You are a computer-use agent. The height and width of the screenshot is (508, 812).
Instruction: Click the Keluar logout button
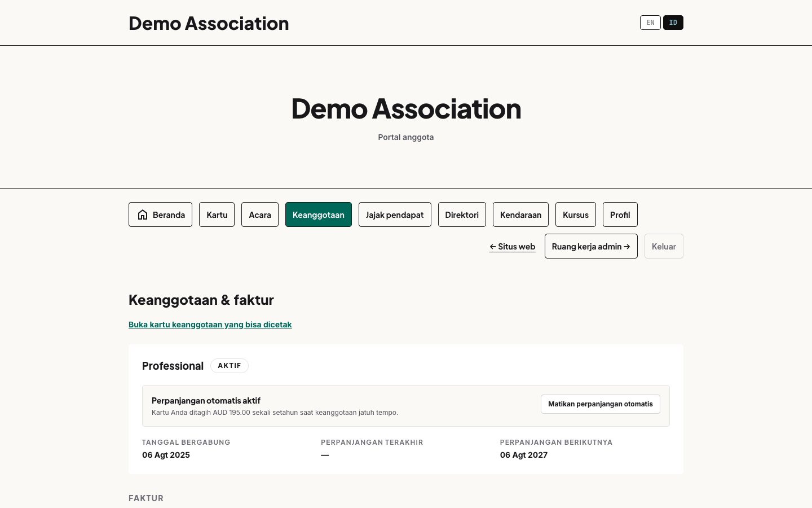point(664,246)
